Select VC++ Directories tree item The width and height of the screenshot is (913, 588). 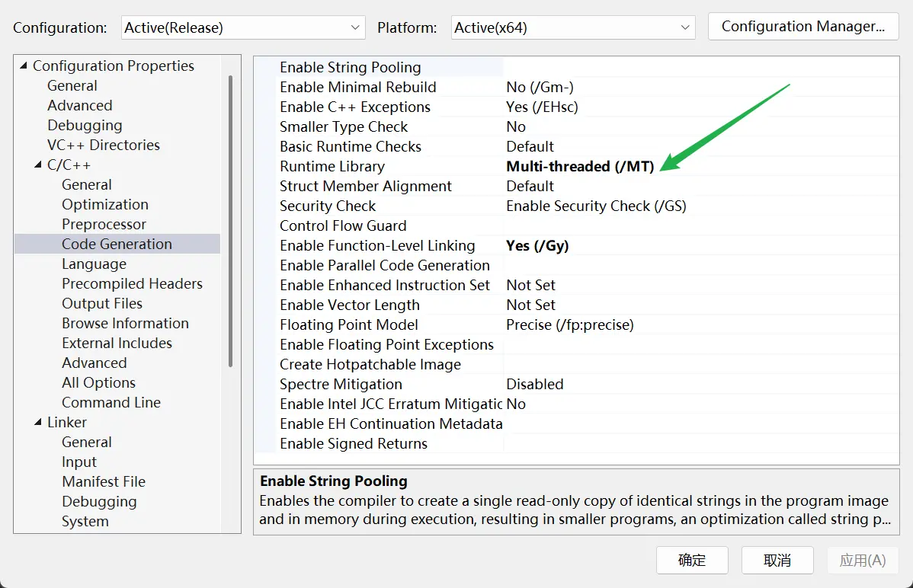point(103,145)
